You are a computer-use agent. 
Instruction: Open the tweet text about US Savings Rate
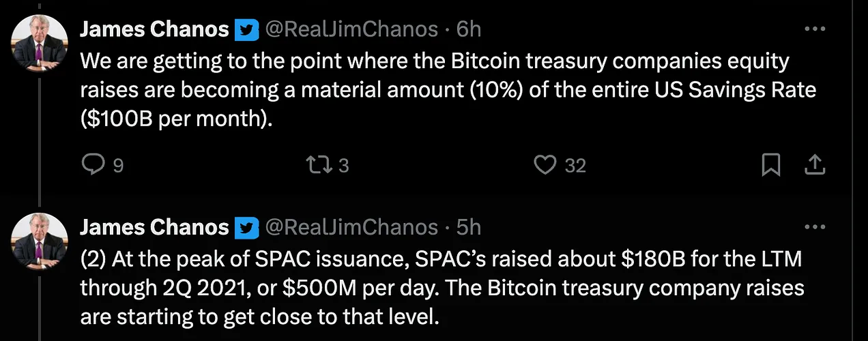coord(448,89)
